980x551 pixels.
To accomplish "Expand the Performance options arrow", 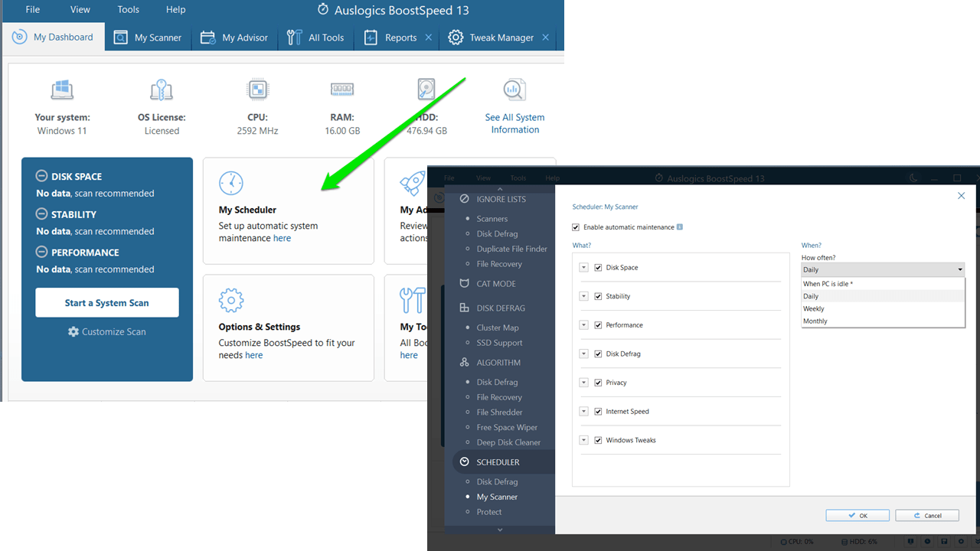I will click(583, 325).
